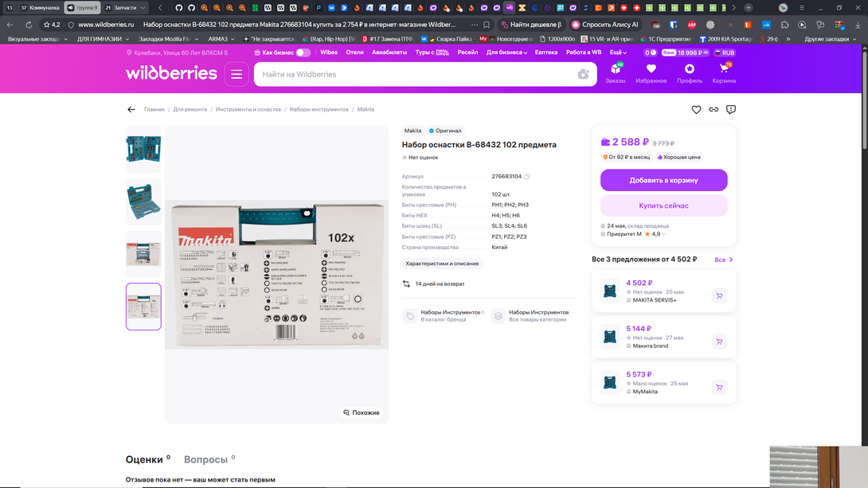Expand ДЛЯ ГИМНАЗИИ bookmarks folder
This screenshot has width=868, height=488.
[x=103, y=39]
